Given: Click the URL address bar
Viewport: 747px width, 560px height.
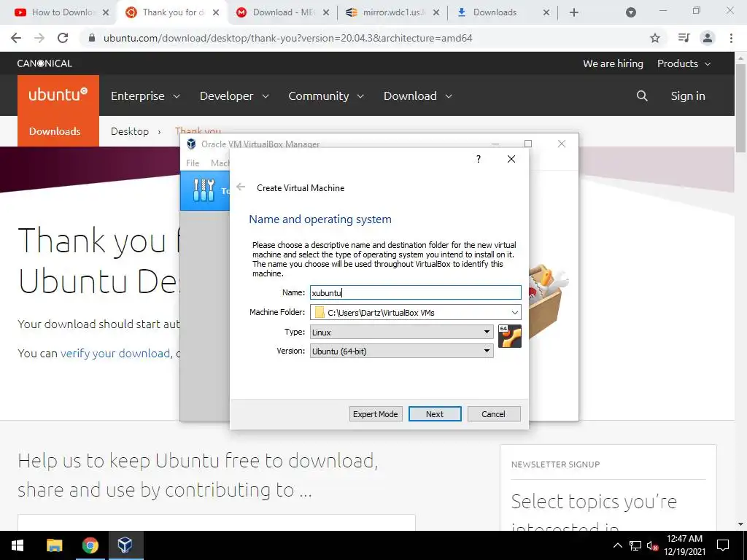Looking at the screenshot, I should pyautogui.click(x=371, y=38).
